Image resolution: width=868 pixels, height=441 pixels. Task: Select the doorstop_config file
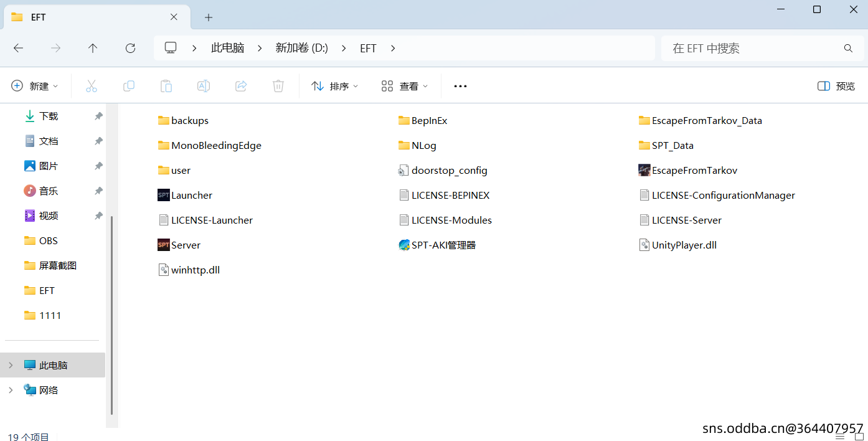[443, 170]
